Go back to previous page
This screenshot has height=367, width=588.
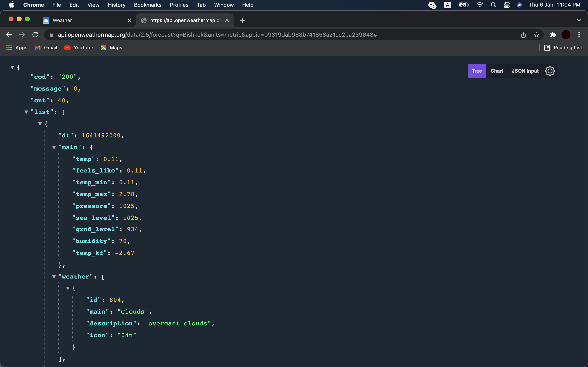point(9,35)
